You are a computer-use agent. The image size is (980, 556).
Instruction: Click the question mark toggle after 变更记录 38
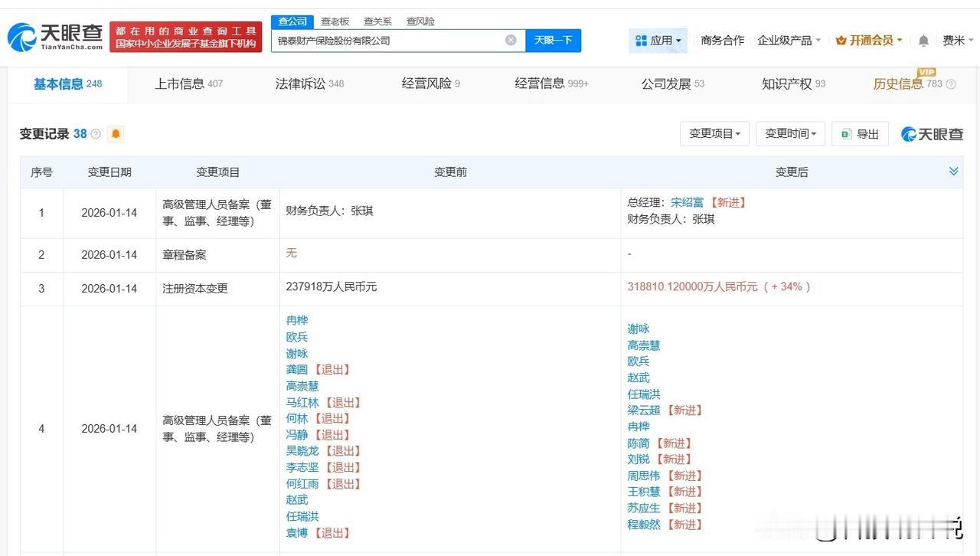(x=94, y=133)
